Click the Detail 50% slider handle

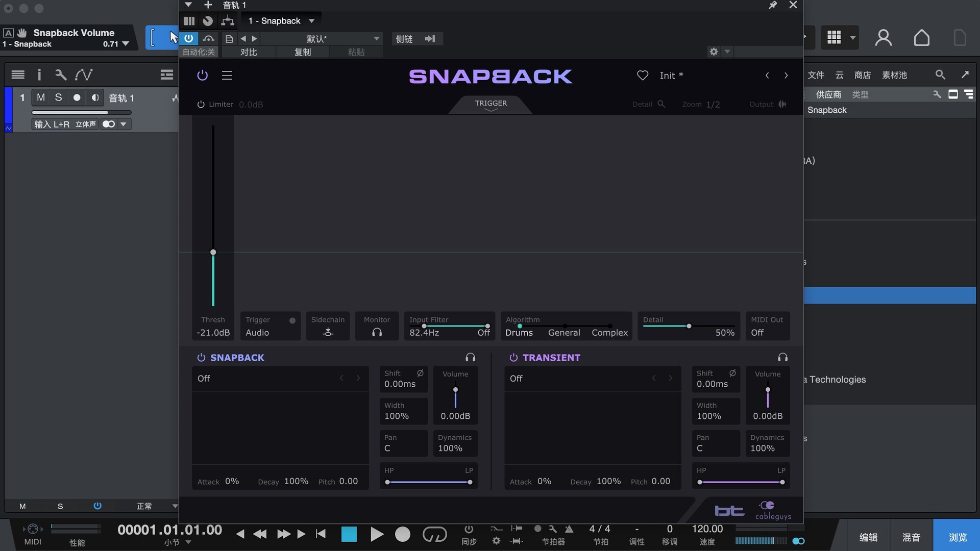(x=689, y=326)
